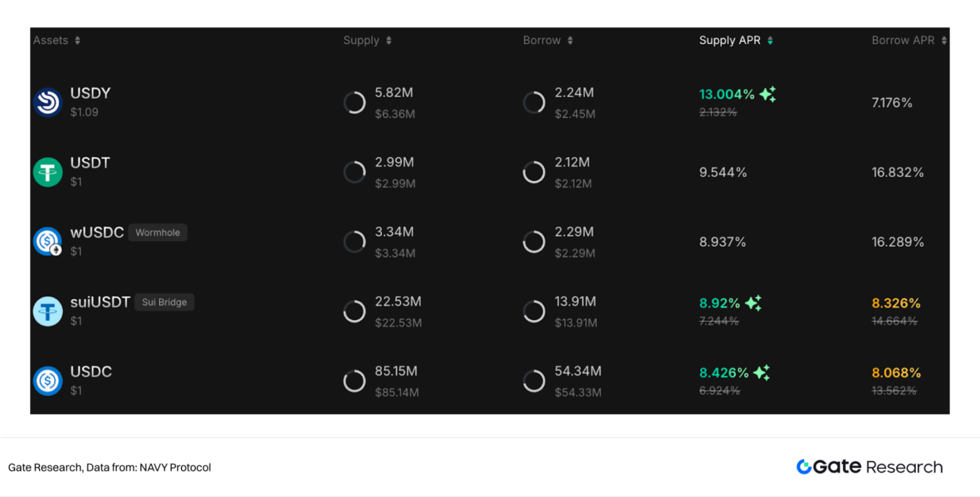Click the USDC borrow utilization ring
This screenshot has width=980, height=497.
(x=534, y=381)
